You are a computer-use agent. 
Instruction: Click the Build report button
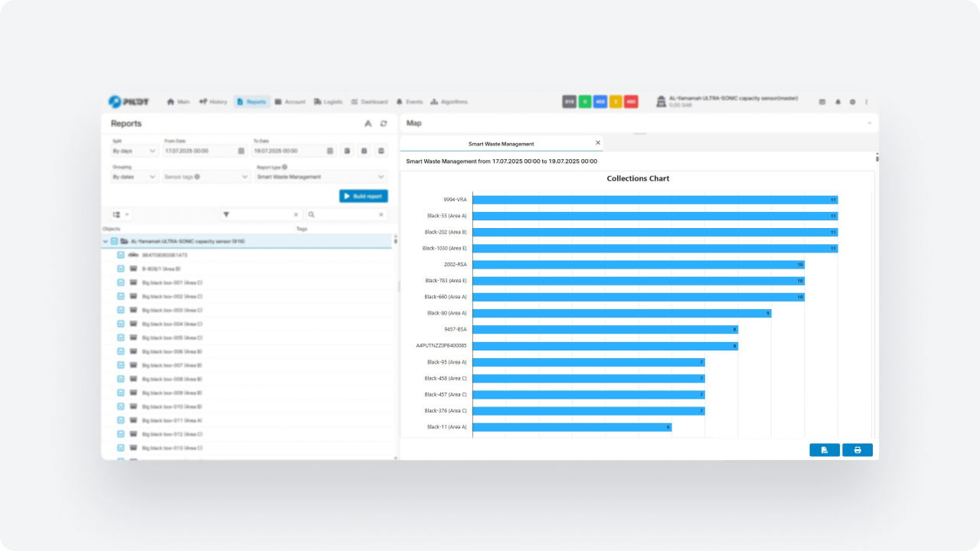(363, 196)
